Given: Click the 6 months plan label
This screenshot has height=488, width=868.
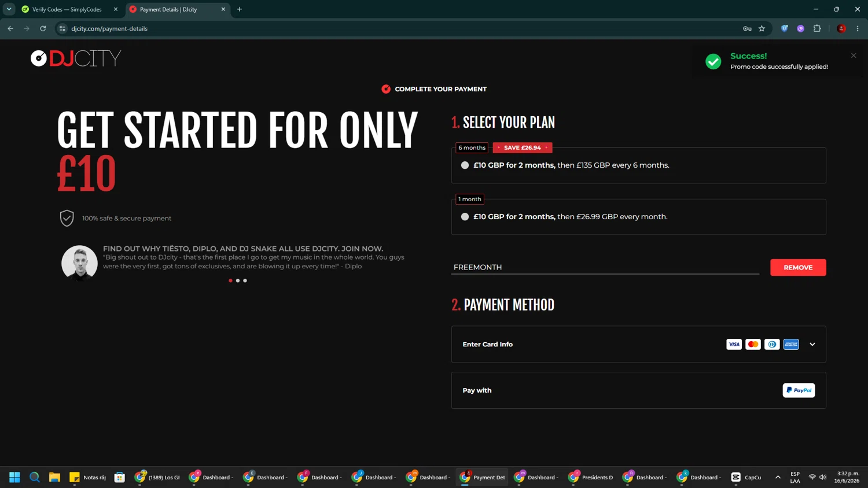Looking at the screenshot, I should click(x=472, y=147).
